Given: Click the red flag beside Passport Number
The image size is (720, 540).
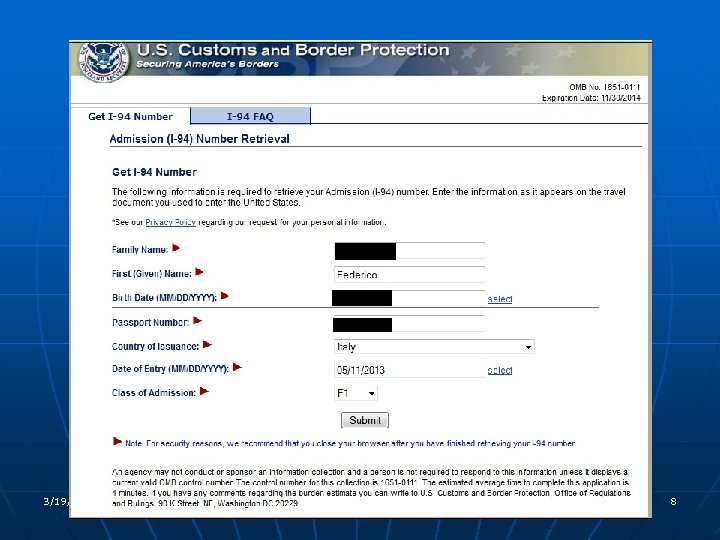Looking at the screenshot, I should (197, 321).
